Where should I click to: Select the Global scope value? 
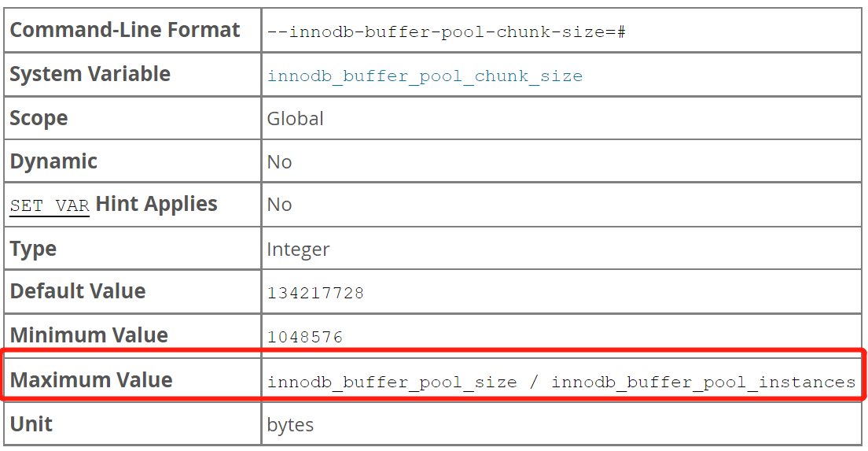[295, 119]
